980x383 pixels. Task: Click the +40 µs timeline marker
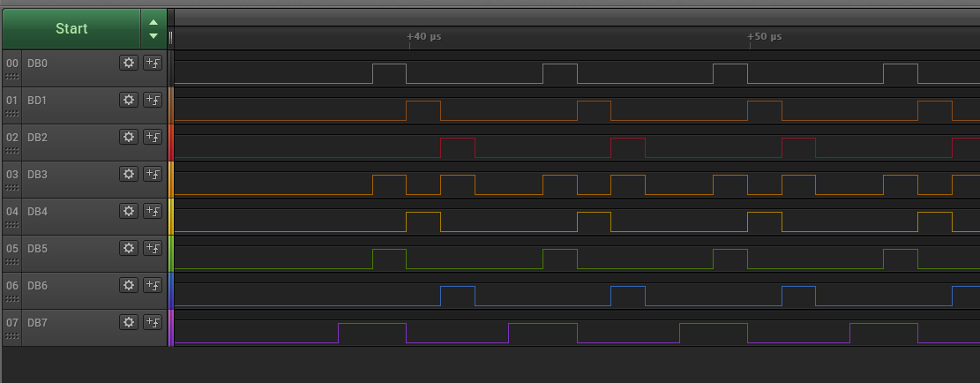(x=424, y=37)
